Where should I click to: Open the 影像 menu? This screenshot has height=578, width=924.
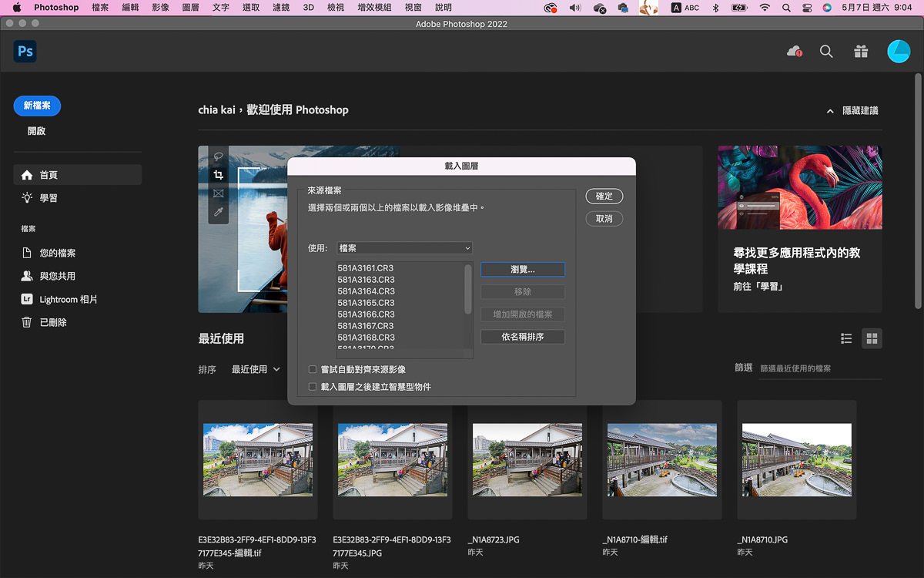point(160,8)
